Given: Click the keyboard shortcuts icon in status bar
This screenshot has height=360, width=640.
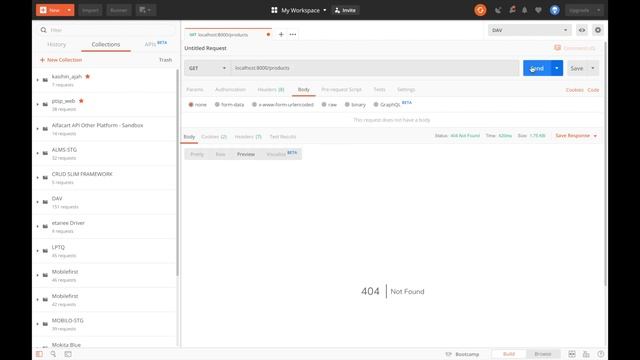Looking at the screenshot, I should 586,354.
